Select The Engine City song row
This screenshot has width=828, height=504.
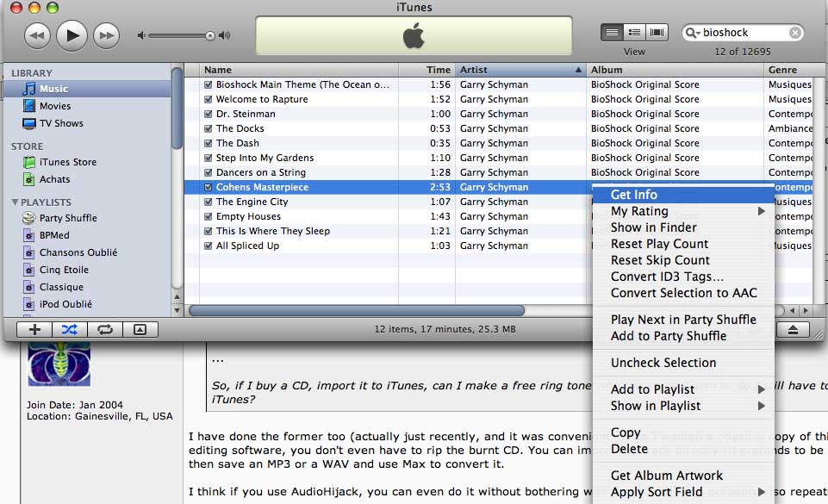388,202
